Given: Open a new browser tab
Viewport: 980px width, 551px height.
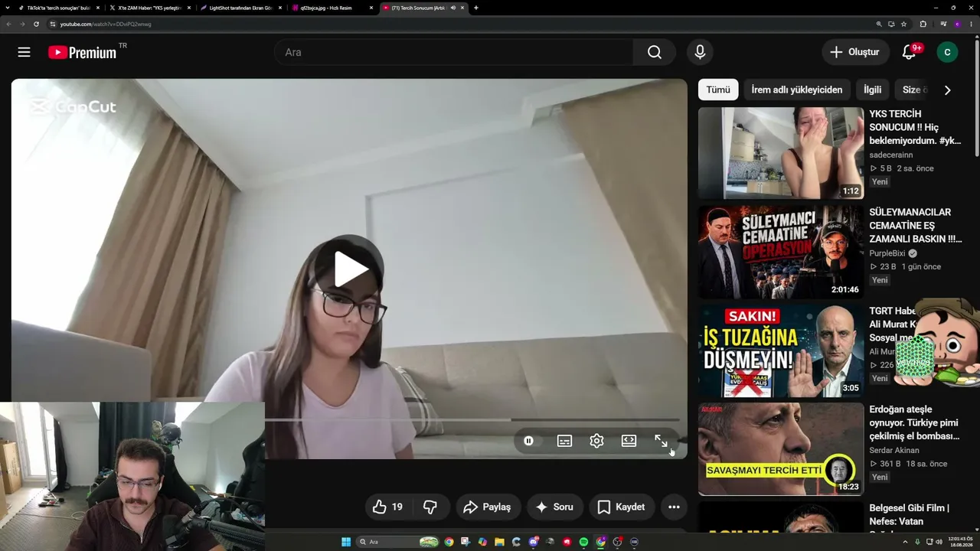Looking at the screenshot, I should pos(476,8).
